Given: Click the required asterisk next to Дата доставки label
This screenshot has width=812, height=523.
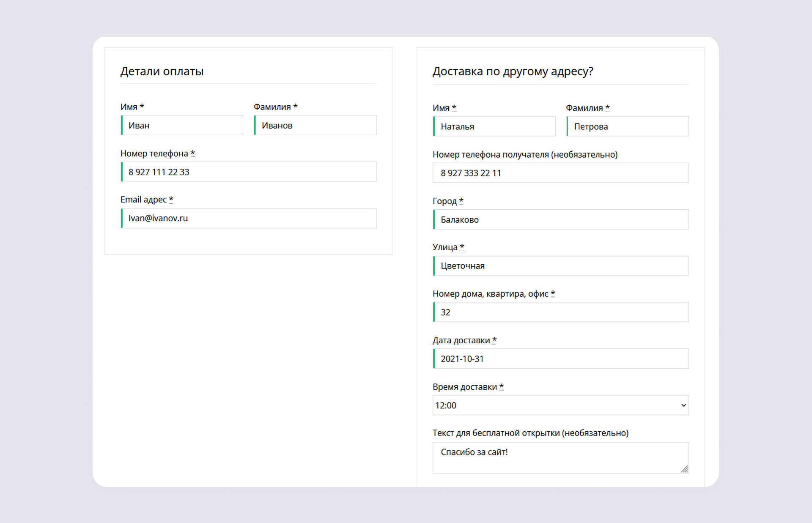Looking at the screenshot, I should [494, 340].
